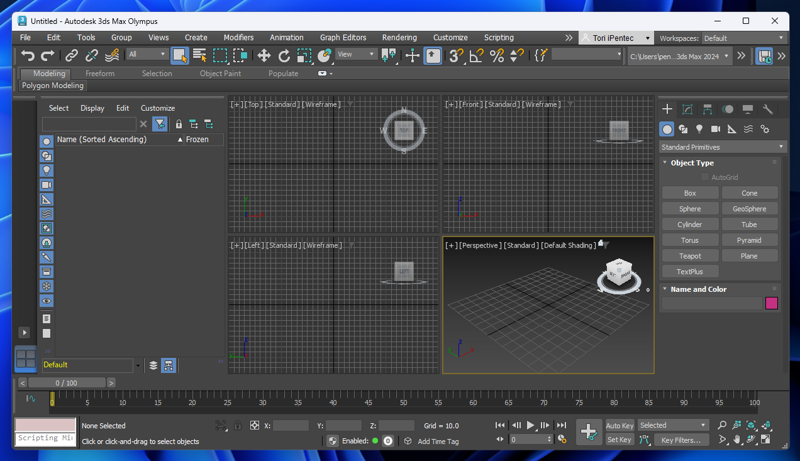Image resolution: width=800 pixels, height=461 pixels.
Task: Open the Modifiers menu
Action: (238, 38)
